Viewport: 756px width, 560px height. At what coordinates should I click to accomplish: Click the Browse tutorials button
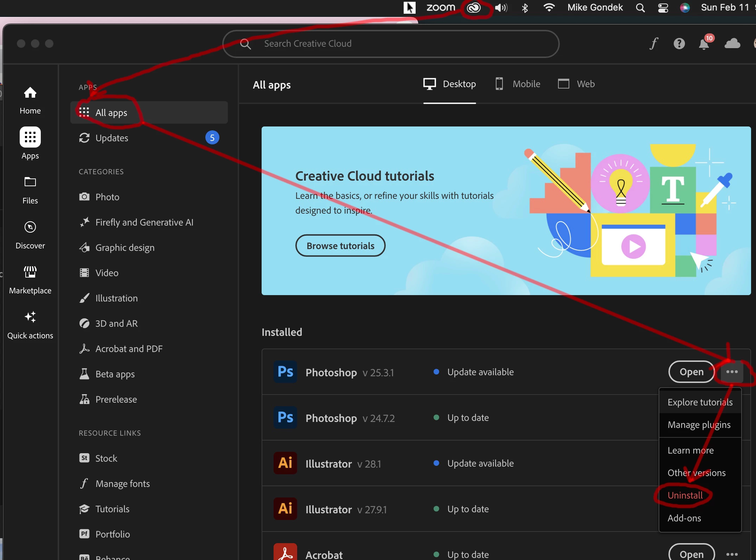click(x=340, y=246)
